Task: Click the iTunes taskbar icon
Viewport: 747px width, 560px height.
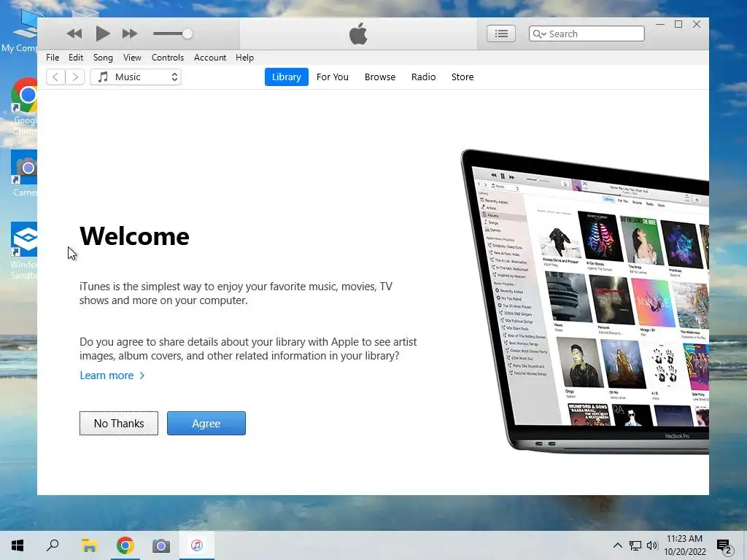Action: [197, 545]
